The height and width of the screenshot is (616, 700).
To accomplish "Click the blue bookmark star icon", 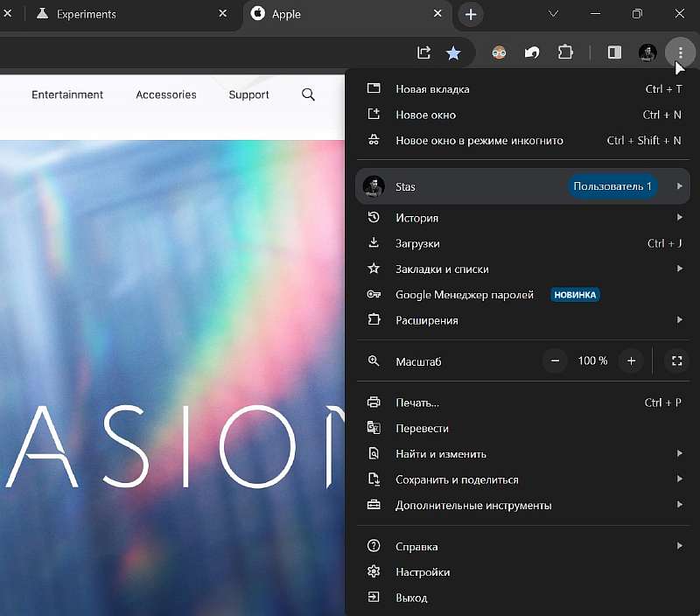I will coord(453,52).
